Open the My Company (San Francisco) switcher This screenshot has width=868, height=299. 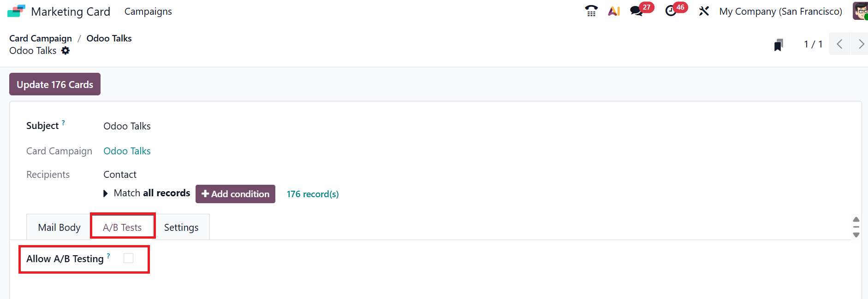[x=780, y=12]
